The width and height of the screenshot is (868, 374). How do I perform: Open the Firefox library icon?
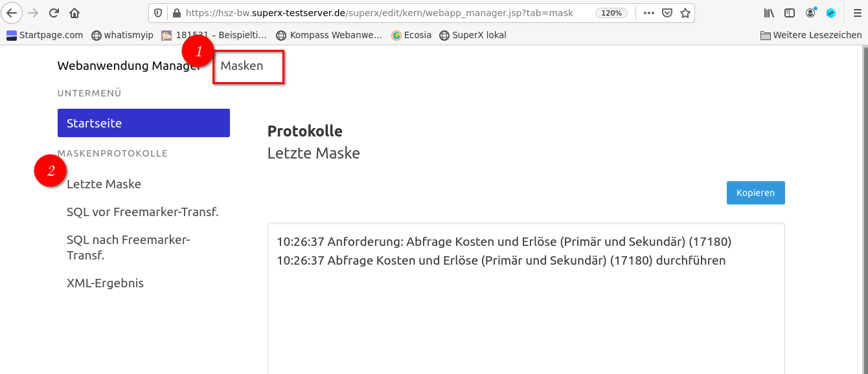pos(770,13)
